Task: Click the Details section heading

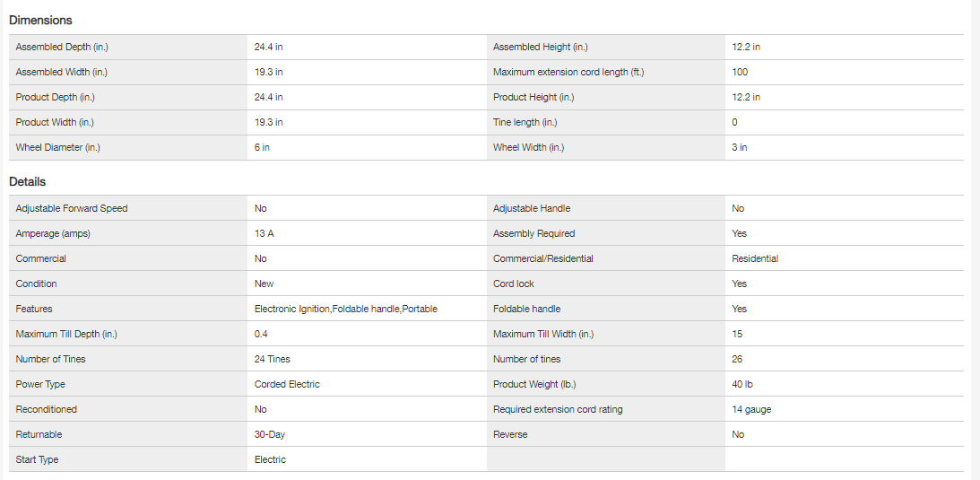Action: click(x=27, y=181)
